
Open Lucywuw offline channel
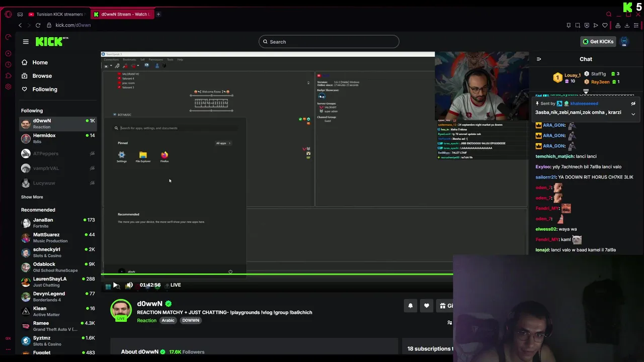pyautogui.click(x=58, y=183)
